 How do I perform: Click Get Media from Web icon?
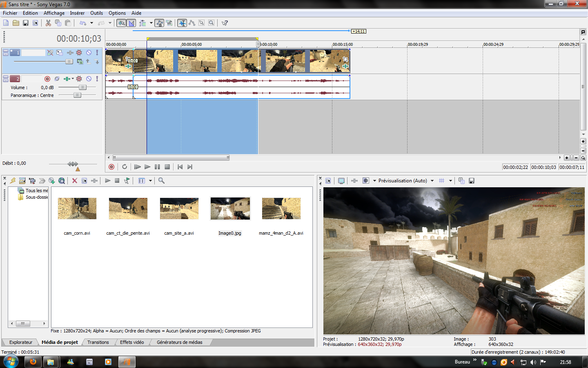pyautogui.click(x=62, y=181)
